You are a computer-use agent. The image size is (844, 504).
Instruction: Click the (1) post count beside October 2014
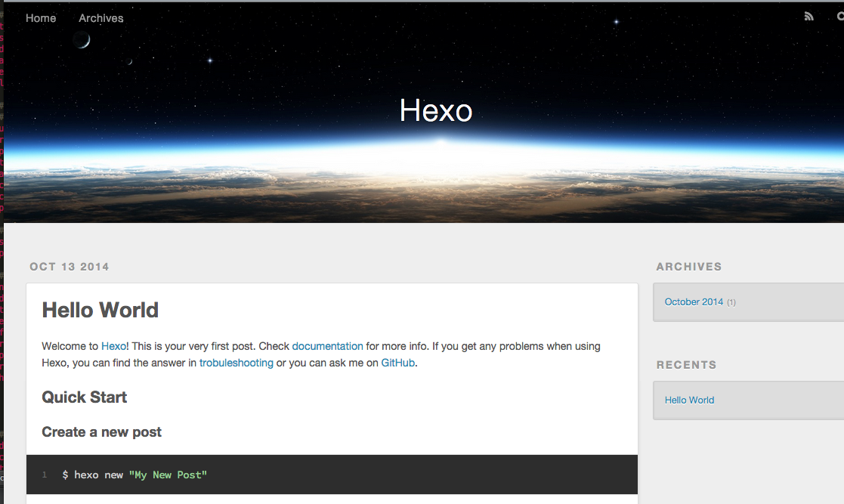click(731, 302)
